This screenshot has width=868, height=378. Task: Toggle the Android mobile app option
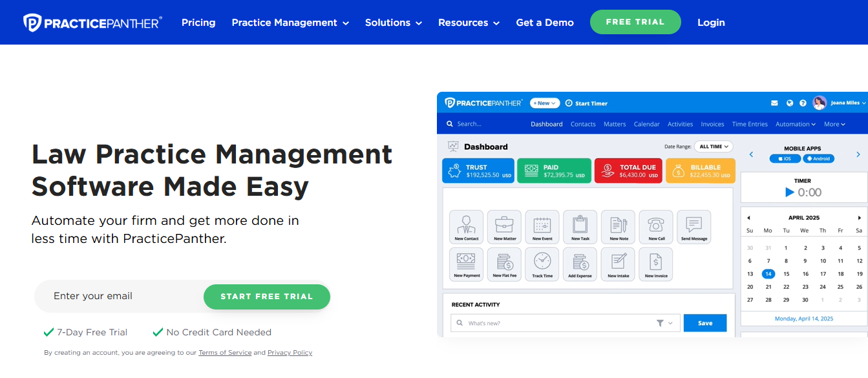click(818, 158)
